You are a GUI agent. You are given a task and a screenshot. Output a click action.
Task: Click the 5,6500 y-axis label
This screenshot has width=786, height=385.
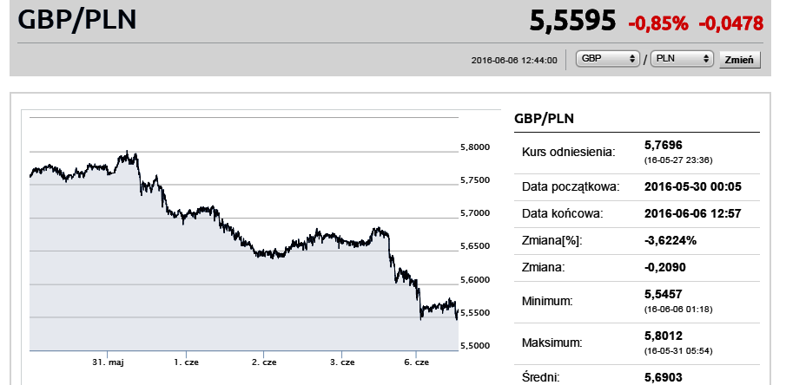coord(474,246)
